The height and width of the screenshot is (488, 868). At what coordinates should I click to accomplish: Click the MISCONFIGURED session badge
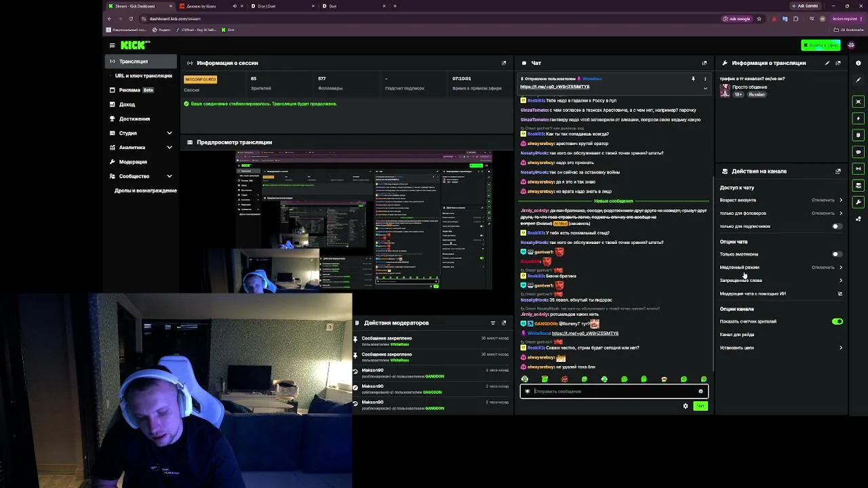[x=201, y=79]
